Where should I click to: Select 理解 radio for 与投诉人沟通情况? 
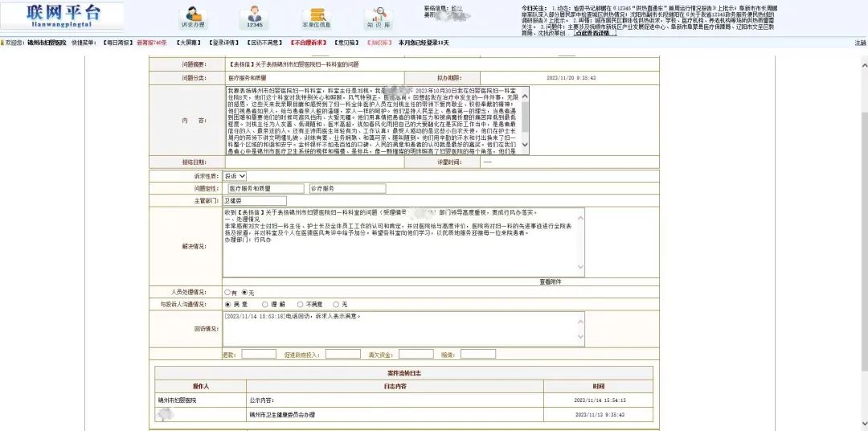[x=264, y=305]
